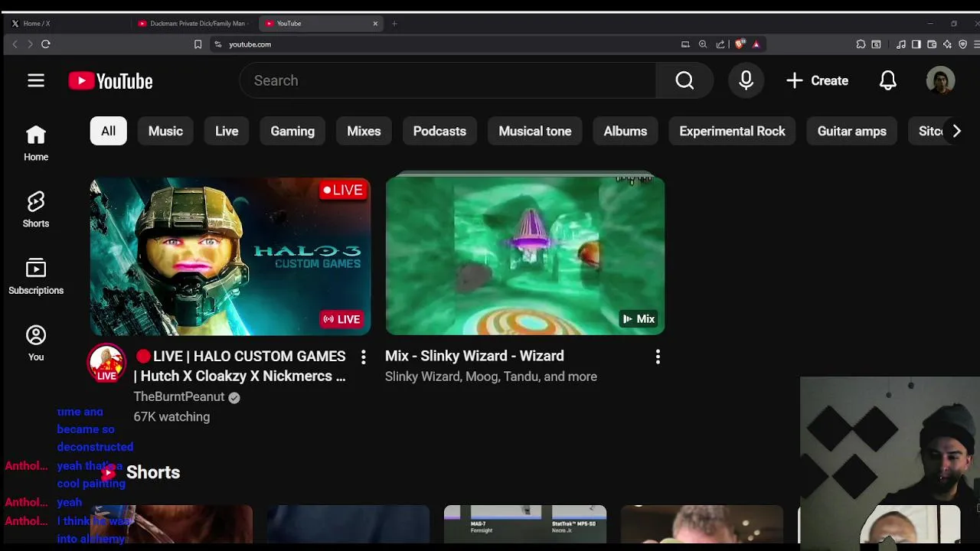
Task: Open the Brave Rewards triangle icon
Action: click(x=756, y=44)
